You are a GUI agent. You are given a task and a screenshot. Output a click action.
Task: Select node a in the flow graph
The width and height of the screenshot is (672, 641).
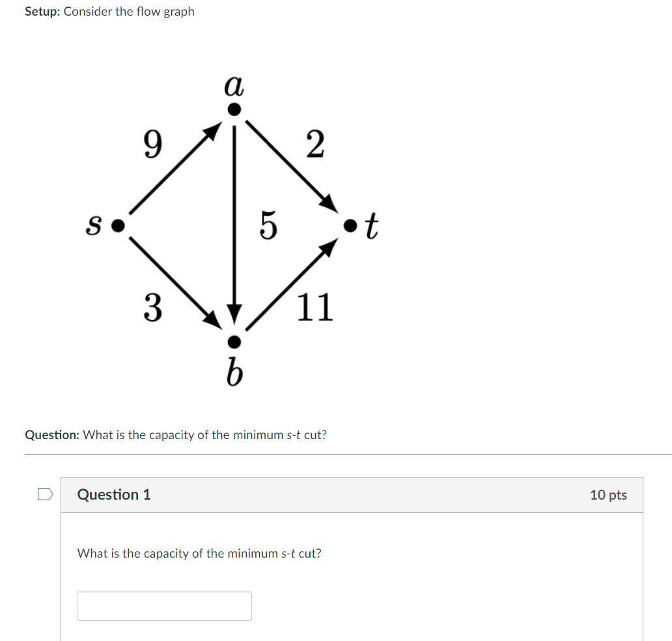pyautogui.click(x=233, y=109)
